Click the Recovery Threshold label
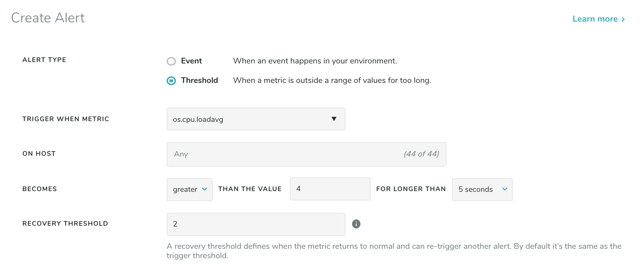644x269 pixels. click(x=65, y=224)
